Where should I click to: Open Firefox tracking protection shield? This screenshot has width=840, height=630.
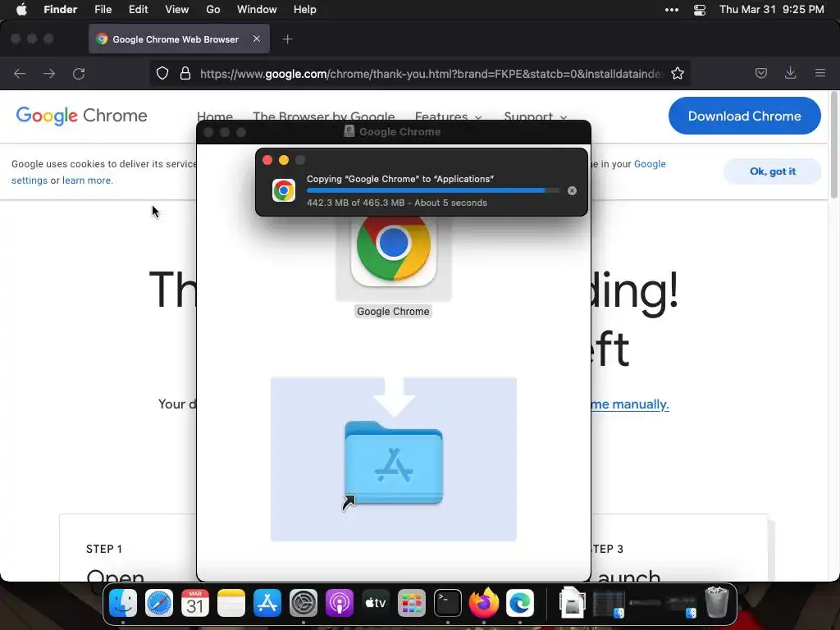162,73
